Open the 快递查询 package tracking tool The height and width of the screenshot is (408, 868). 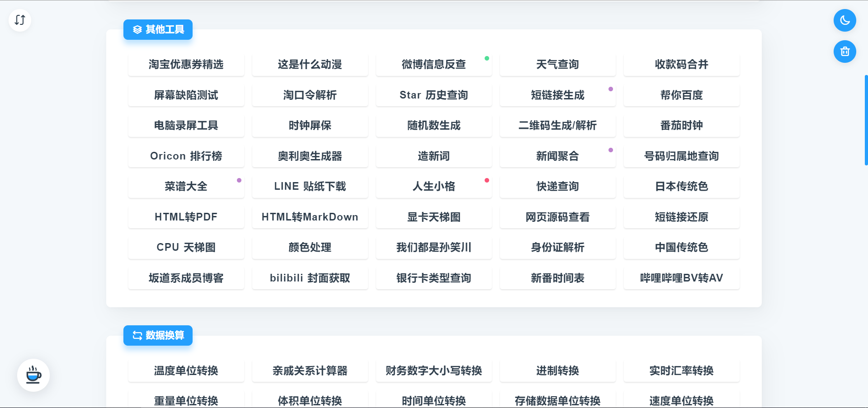pos(557,186)
